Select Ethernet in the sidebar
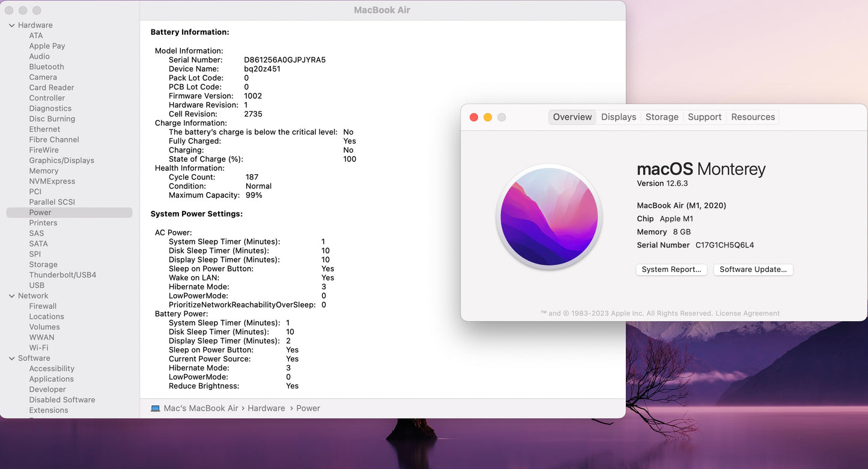The width and height of the screenshot is (868, 469). (44, 130)
